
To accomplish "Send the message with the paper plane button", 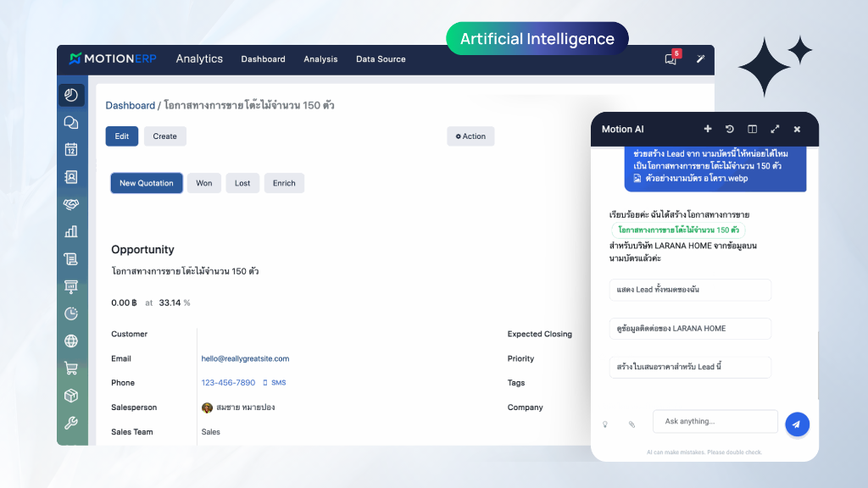I will point(797,424).
